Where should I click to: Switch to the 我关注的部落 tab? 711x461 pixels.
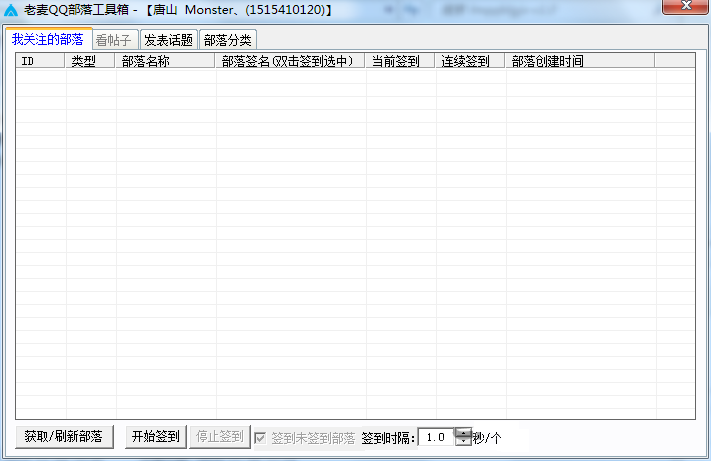pyautogui.click(x=47, y=39)
